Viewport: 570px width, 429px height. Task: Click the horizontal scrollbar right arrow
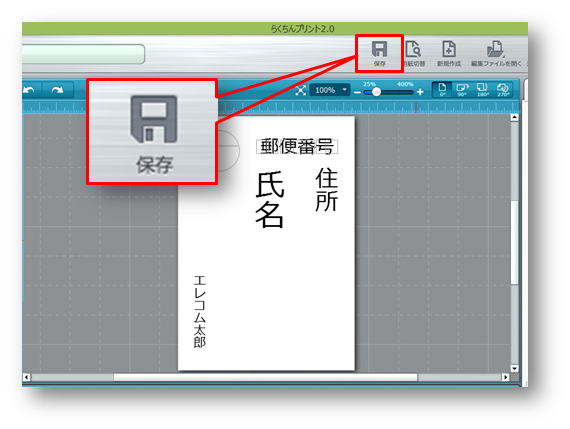pos(506,377)
